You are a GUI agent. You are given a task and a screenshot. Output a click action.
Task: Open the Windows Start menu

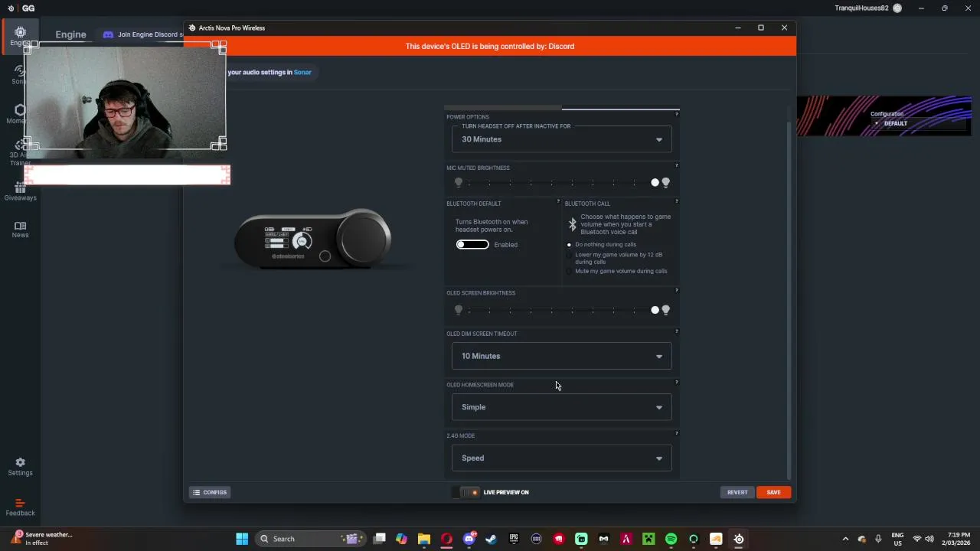pyautogui.click(x=242, y=539)
